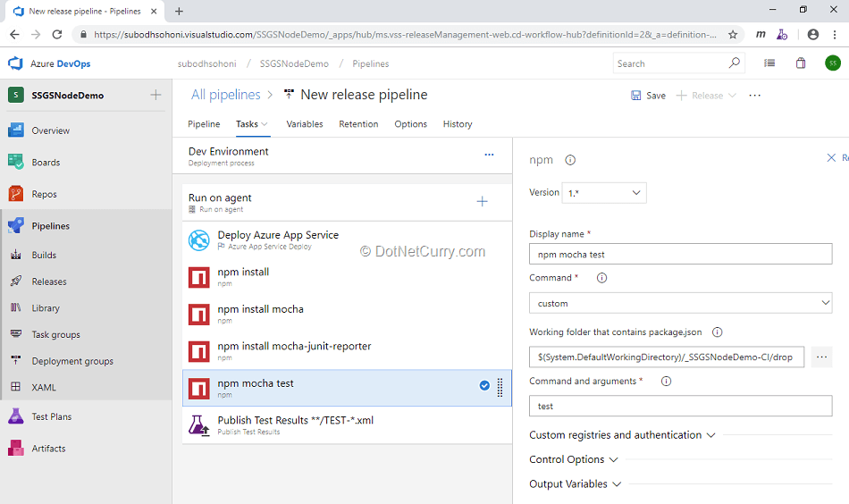
Task: Click the info icon next to npm title
Action: click(x=570, y=161)
